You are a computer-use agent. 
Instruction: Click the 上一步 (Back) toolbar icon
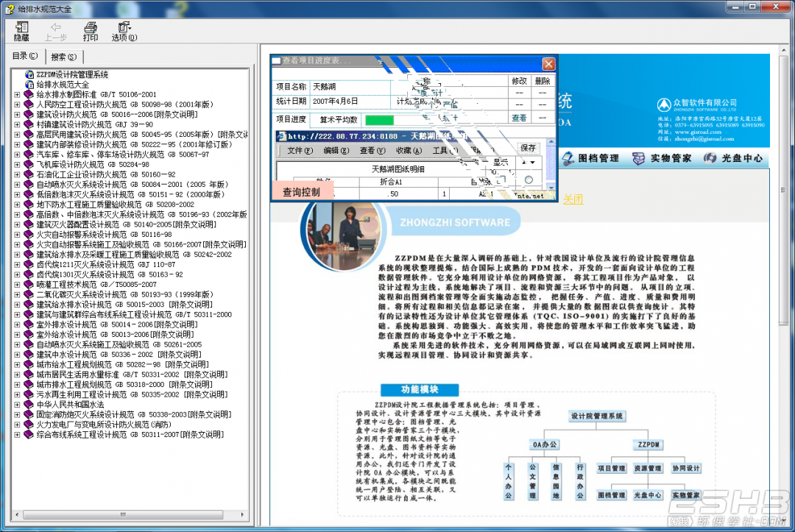point(55,32)
